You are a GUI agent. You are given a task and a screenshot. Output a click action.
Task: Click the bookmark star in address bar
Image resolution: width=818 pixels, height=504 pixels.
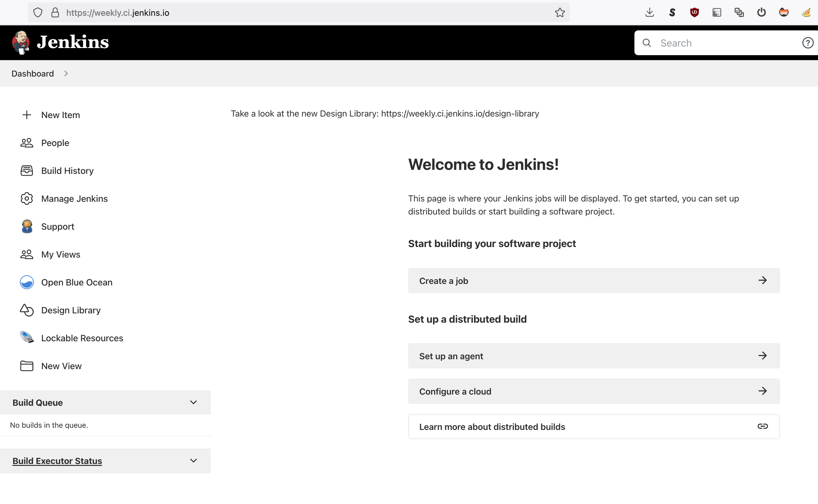(560, 13)
